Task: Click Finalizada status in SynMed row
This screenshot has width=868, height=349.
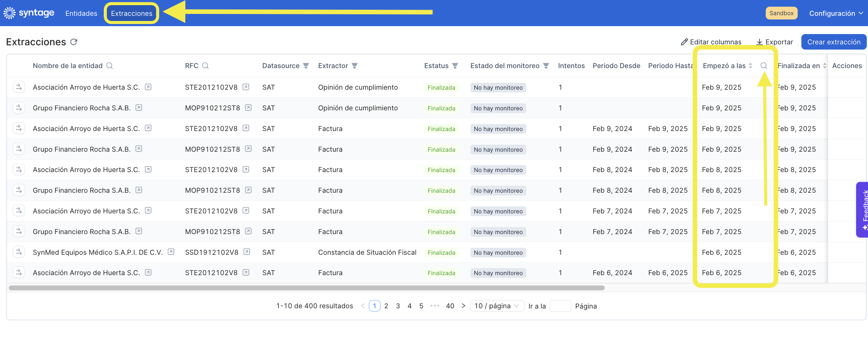Action: click(441, 252)
